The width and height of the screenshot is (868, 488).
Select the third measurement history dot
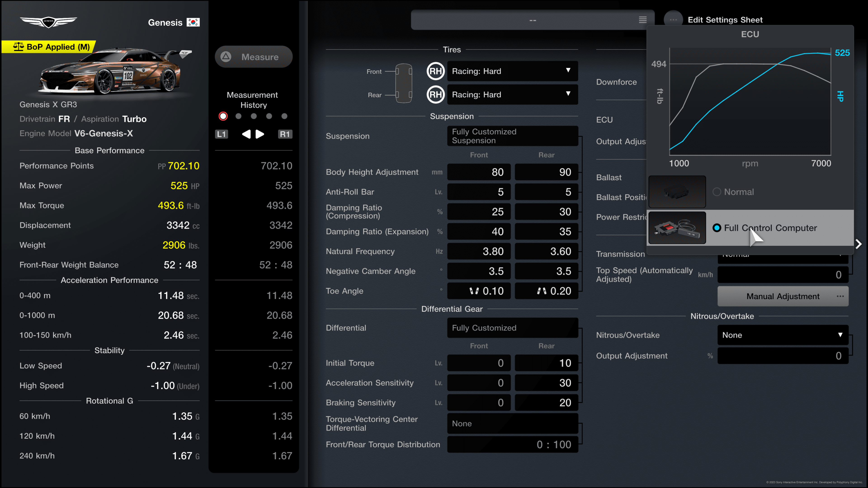[254, 116]
